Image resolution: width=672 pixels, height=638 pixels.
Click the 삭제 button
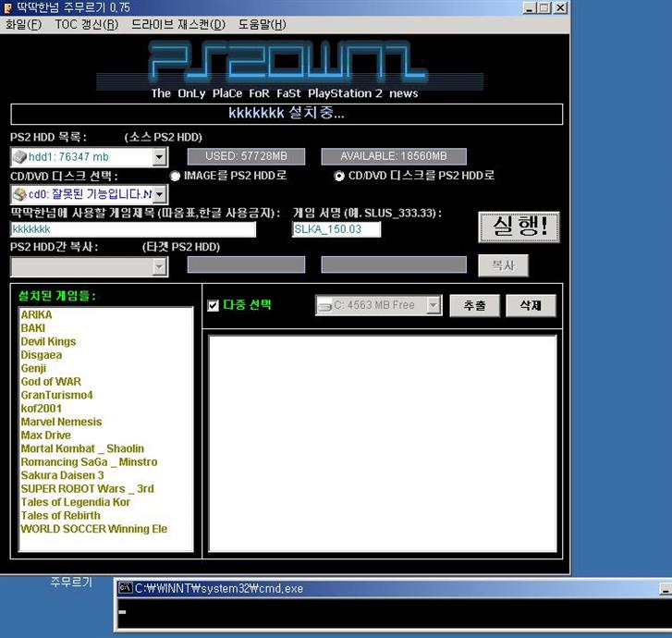tap(531, 306)
